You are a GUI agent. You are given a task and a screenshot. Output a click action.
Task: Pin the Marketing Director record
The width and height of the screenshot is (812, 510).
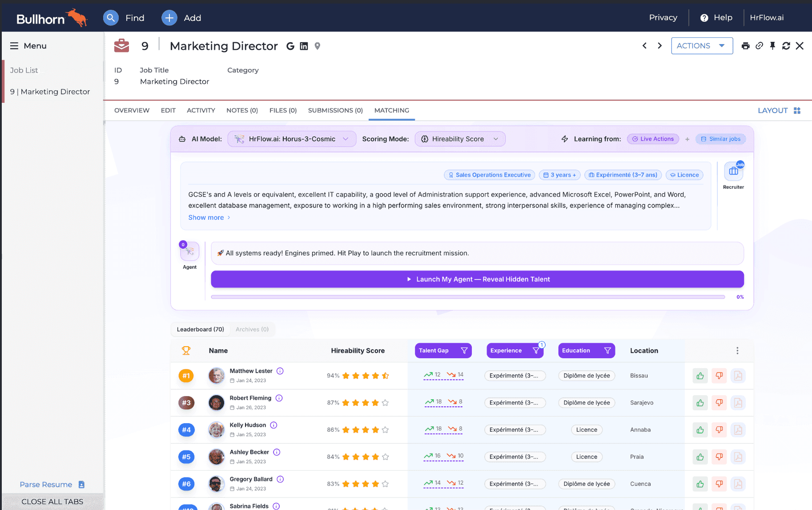tap(772, 45)
